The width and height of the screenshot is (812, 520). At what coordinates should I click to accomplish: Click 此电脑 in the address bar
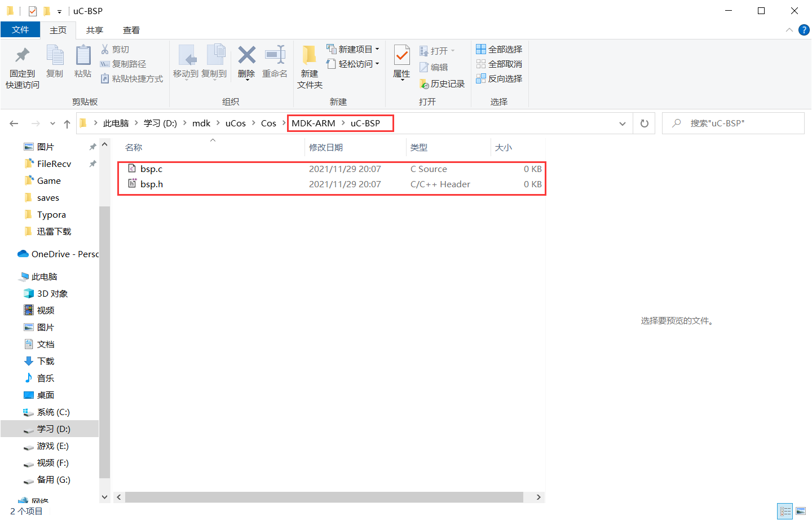tap(116, 124)
